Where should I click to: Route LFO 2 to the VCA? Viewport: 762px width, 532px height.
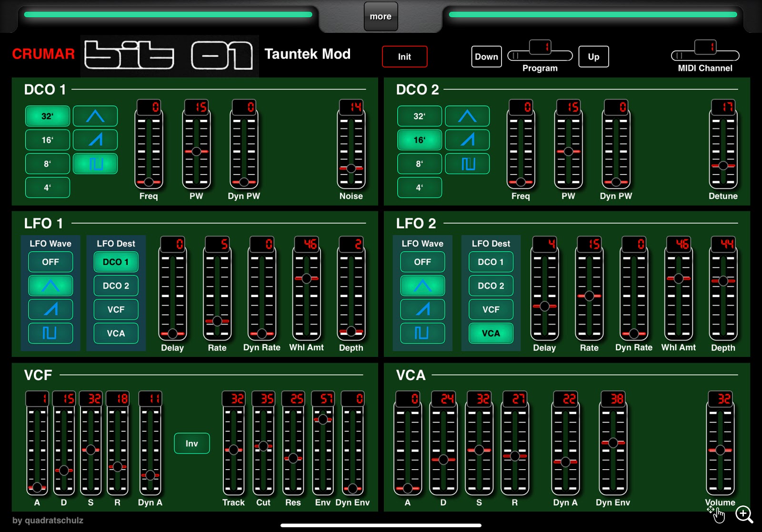[x=491, y=333]
